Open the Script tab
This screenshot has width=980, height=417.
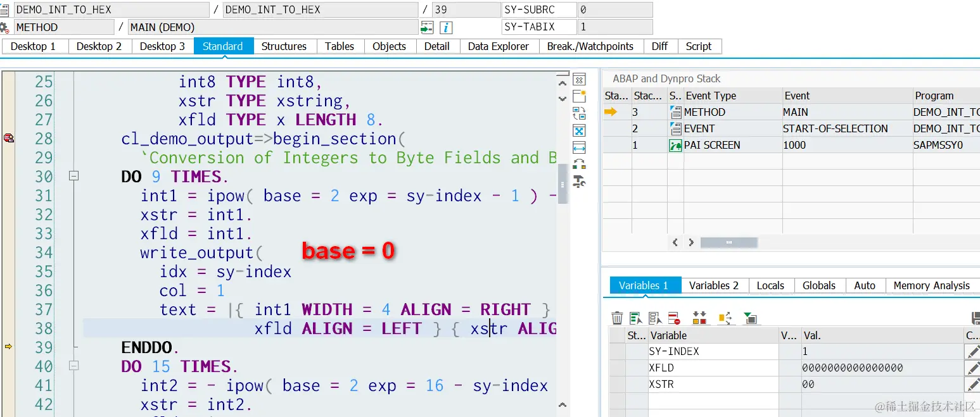click(699, 46)
